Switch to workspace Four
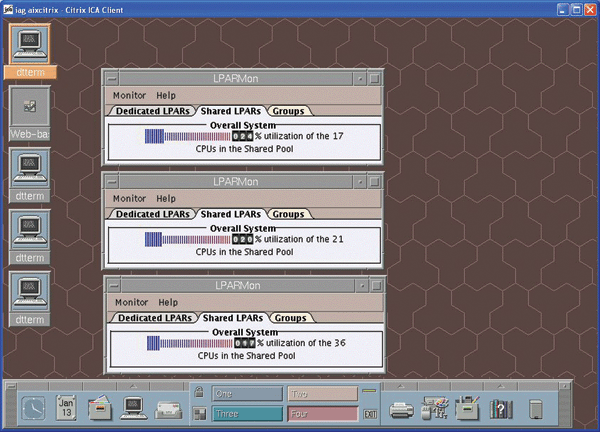600x432 pixels. click(321, 413)
